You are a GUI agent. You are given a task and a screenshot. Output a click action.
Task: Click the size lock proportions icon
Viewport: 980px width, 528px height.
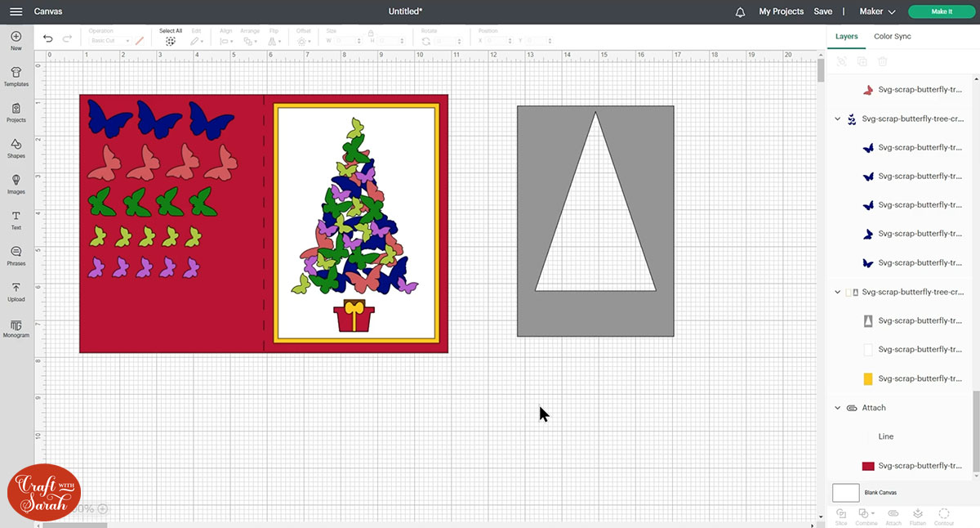click(371, 34)
